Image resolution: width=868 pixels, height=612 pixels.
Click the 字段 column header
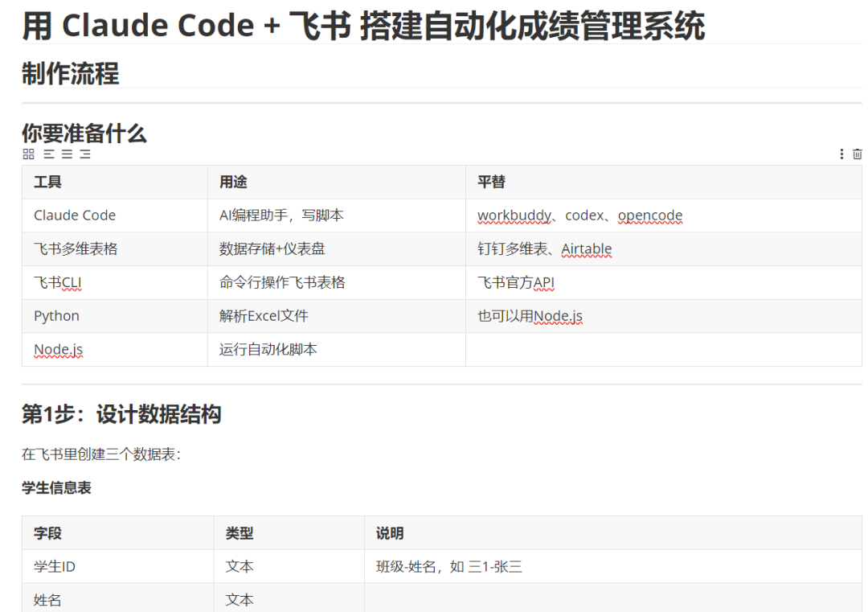(x=118, y=533)
